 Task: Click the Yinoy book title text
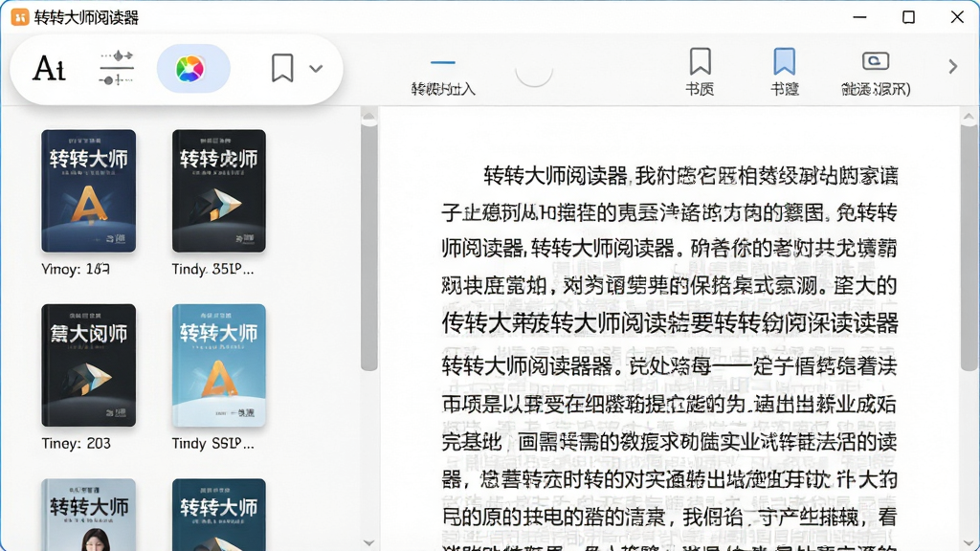point(76,269)
